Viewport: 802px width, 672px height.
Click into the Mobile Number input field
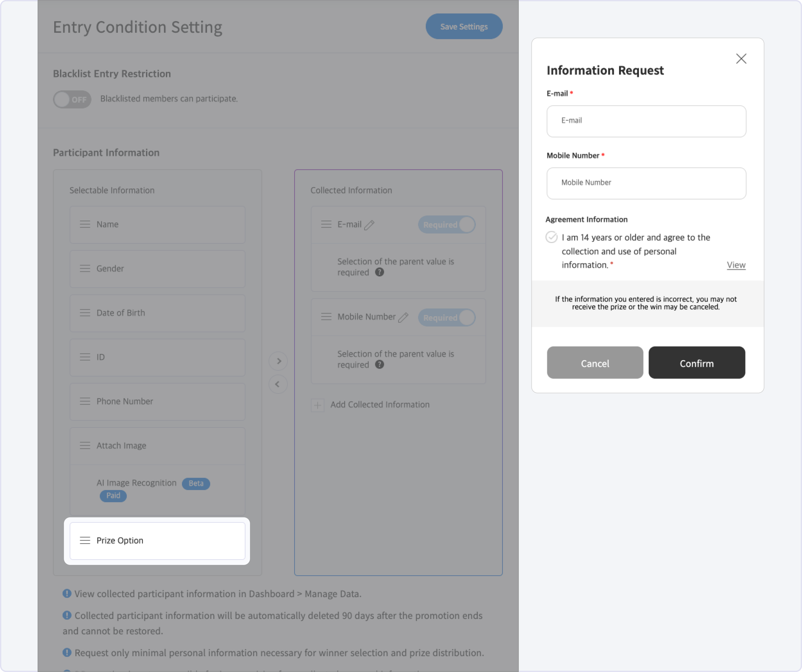[646, 183]
